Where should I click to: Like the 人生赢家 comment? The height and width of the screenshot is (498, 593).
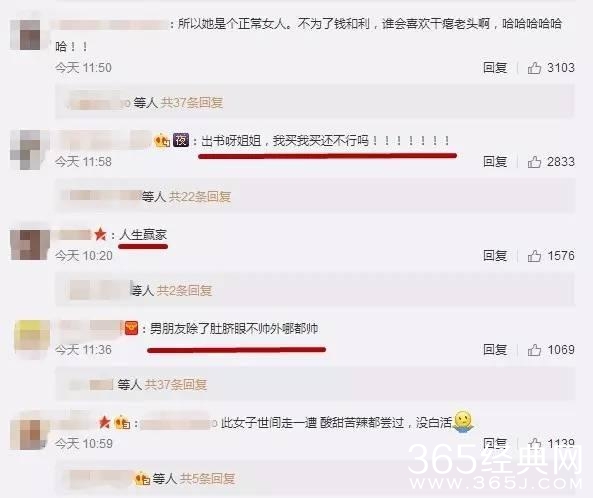point(534,256)
